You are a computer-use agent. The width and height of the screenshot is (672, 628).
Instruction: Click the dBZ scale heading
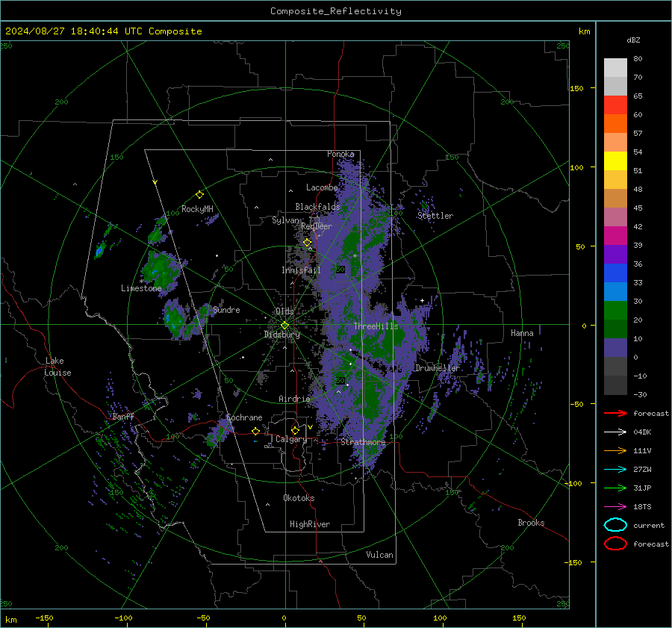(x=633, y=40)
